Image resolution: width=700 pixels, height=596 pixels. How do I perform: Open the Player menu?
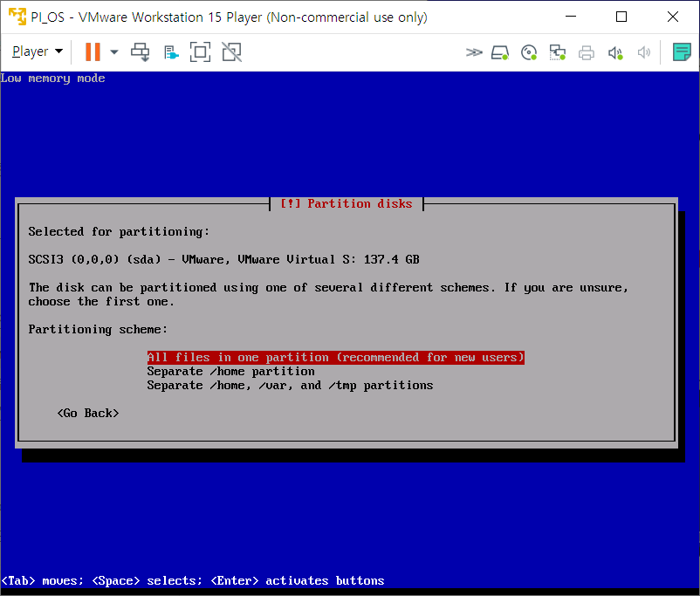tap(37, 51)
